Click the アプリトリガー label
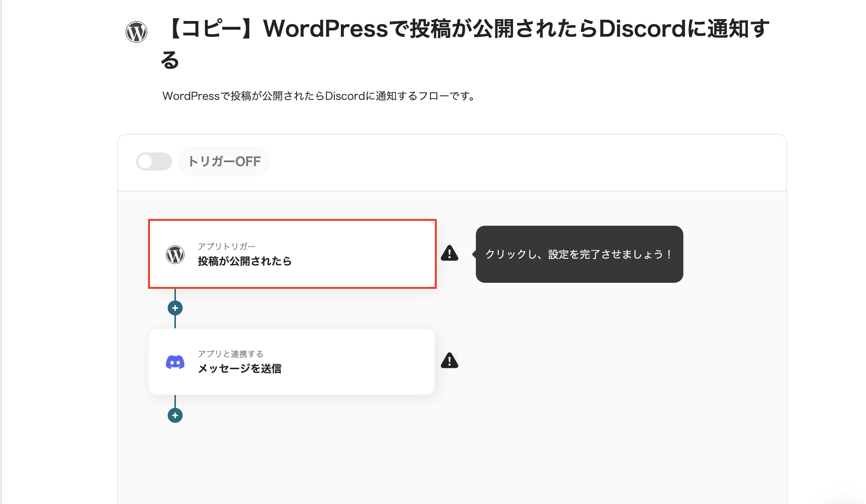The height and width of the screenshot is (504, 866). (x=227, y=246)
